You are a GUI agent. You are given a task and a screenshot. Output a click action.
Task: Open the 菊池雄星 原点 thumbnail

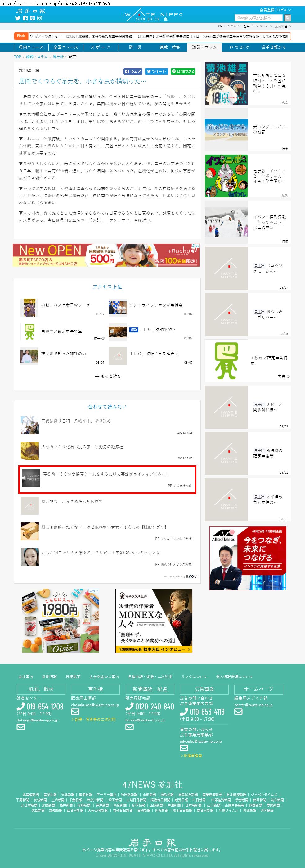click(226, 83)
